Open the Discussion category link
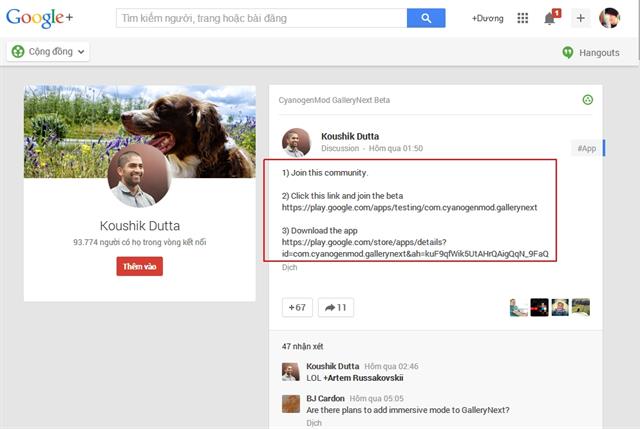 point(340,148)
